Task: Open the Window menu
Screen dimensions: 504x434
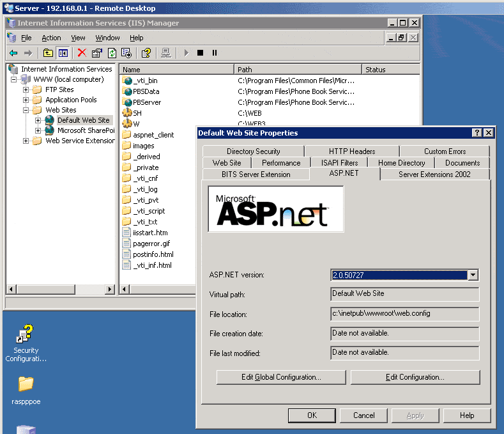Action: 107,38
